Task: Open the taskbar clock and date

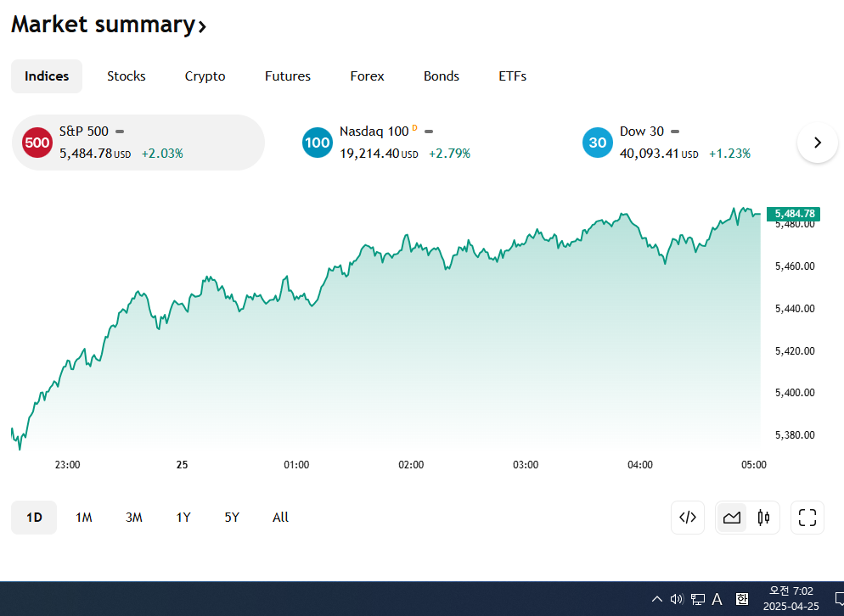Action: tap(791, 598)
